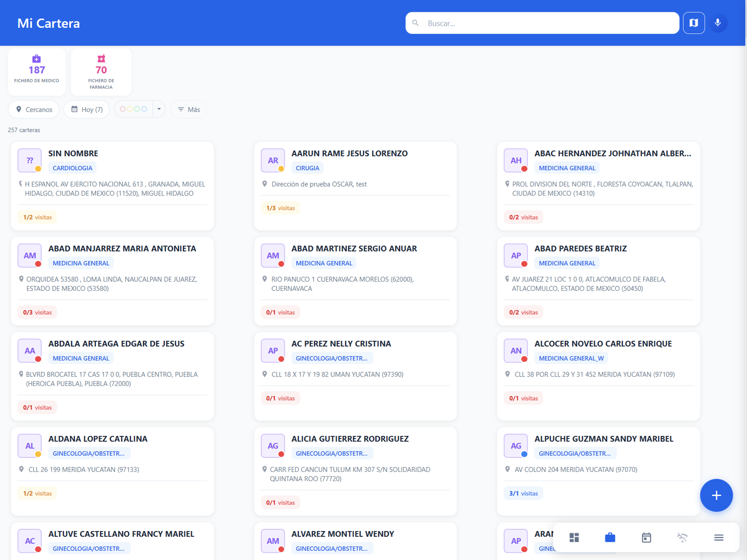Open ALCOCER NOVELO CARLOS ENRIQUE card title
The height and width of the screenshot is (560, 747).
pyautogui.click(x=603, y=344)
